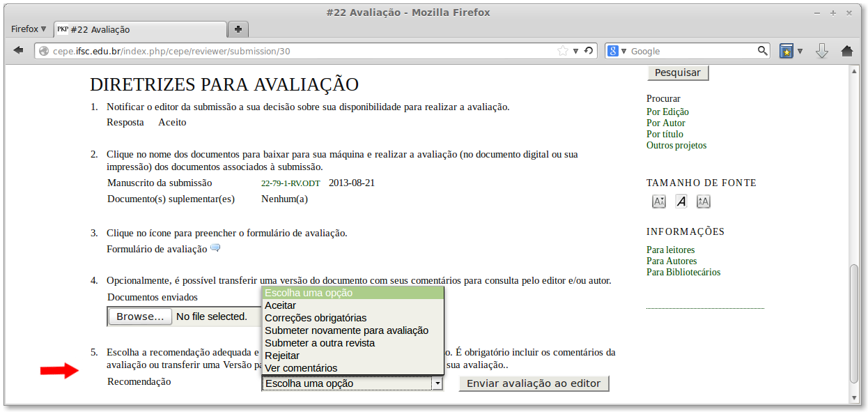Select 'Aceitar' from the recommendation list

(x=280, y=305)
